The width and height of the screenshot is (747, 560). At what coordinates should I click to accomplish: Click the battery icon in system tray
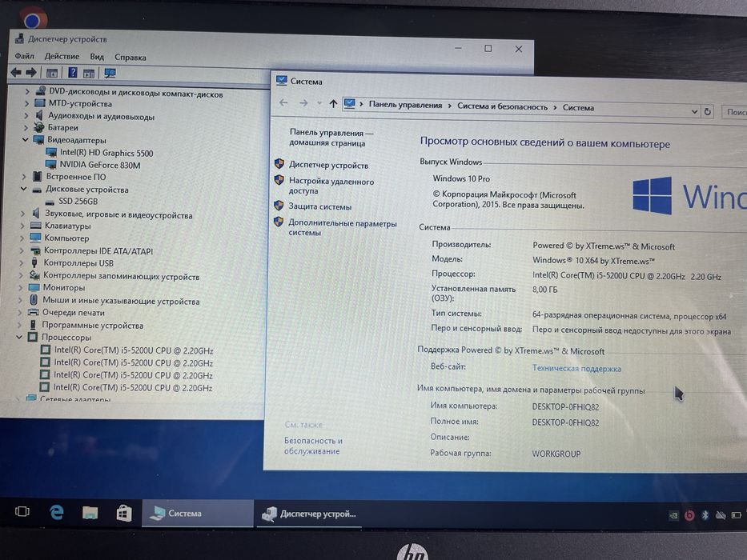point(737,515)
